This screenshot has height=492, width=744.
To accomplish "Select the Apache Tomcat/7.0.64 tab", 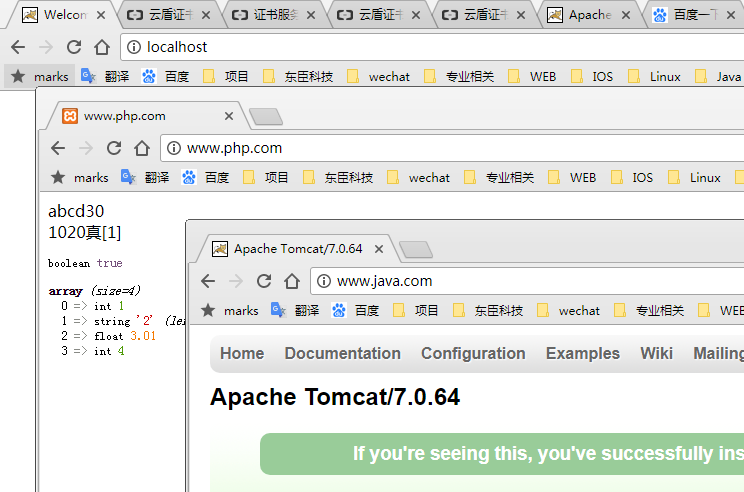I will click(x=297, y=249).
